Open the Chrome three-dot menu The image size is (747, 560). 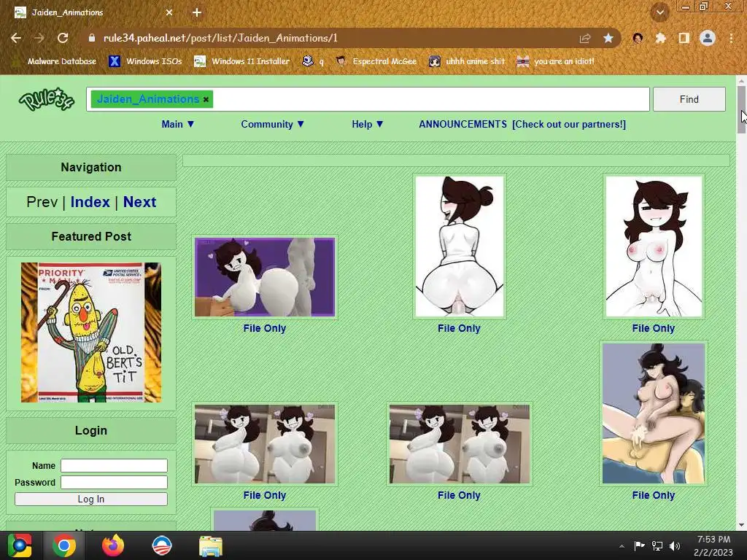(731, 38)
